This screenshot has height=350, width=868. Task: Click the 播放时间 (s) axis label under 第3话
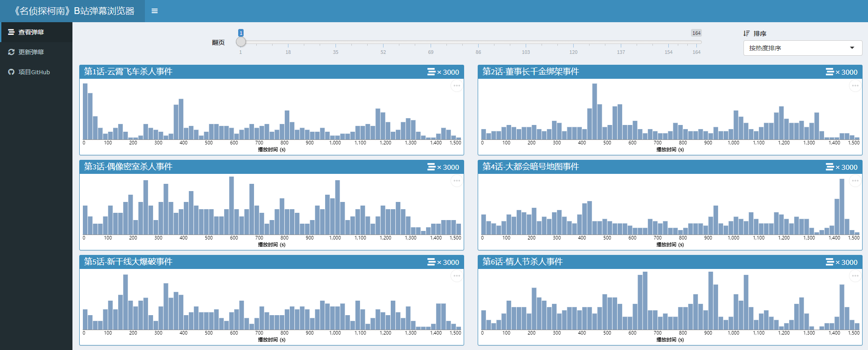pyautogui.click(x=272, y=245)
